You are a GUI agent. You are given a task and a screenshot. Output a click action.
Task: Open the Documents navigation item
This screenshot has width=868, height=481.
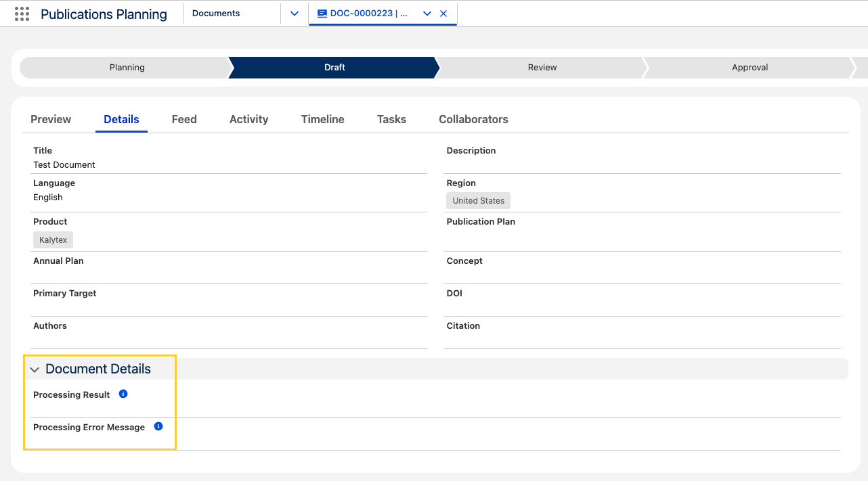coord(216,14)
